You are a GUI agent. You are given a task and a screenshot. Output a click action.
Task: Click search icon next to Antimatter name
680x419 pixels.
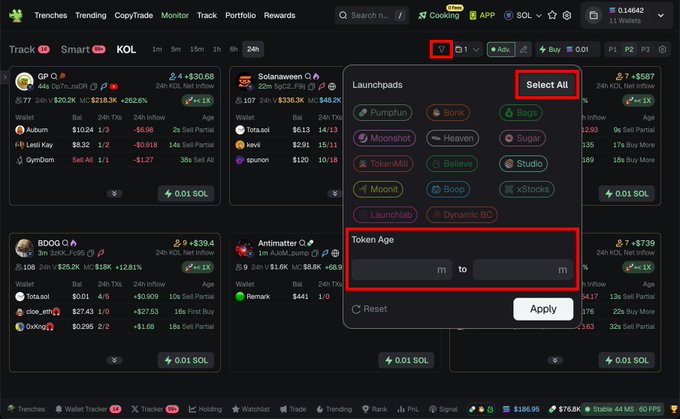pyautogui.click(x=302, y=243)
